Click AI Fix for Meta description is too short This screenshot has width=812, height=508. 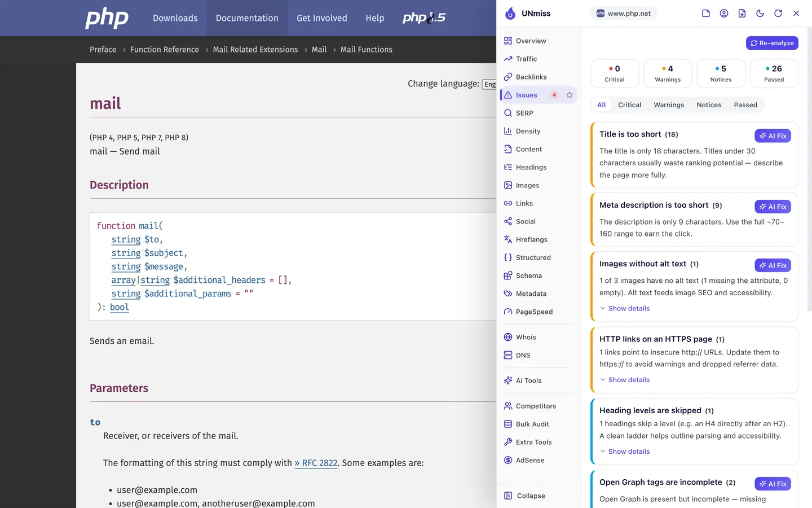[773, 207]
